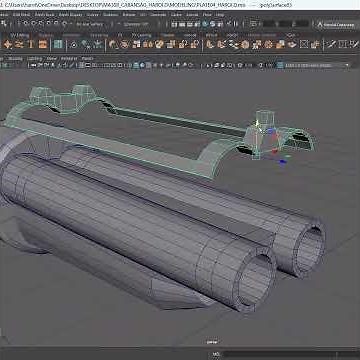
Task: Open the viewport Show menu
Action: (x=52, y=58)
